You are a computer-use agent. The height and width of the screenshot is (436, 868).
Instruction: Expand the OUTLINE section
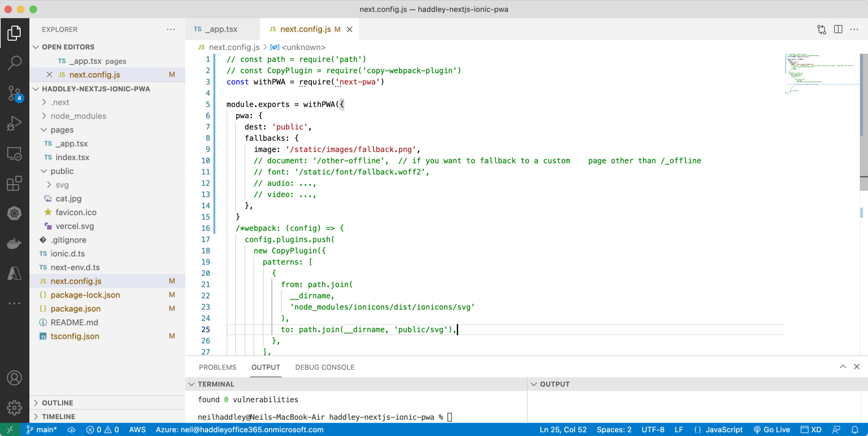[57, 402]
